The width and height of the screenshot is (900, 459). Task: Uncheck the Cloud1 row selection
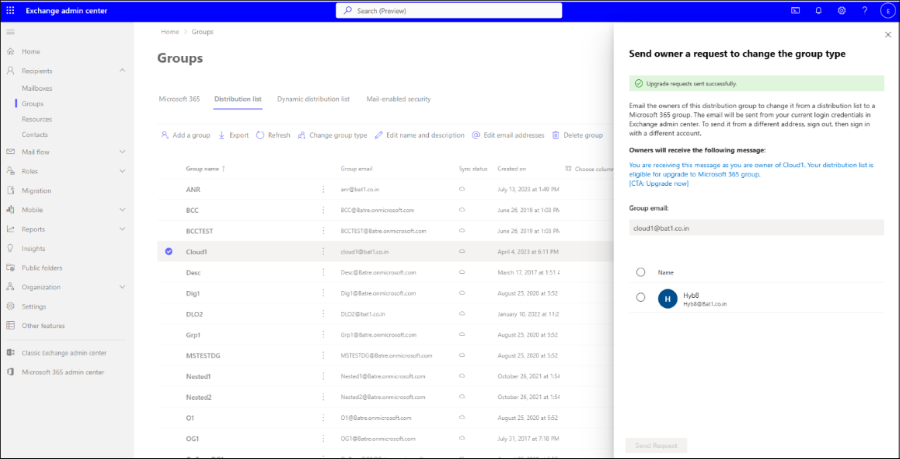168,251
